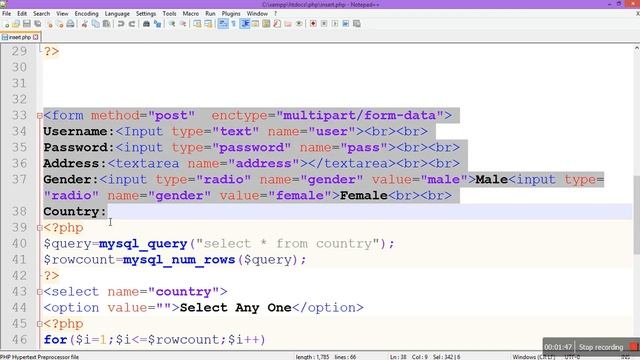This screenshot has width=640, height=360.
Task: Open the Settings menu
Action: tap(146, 13)
